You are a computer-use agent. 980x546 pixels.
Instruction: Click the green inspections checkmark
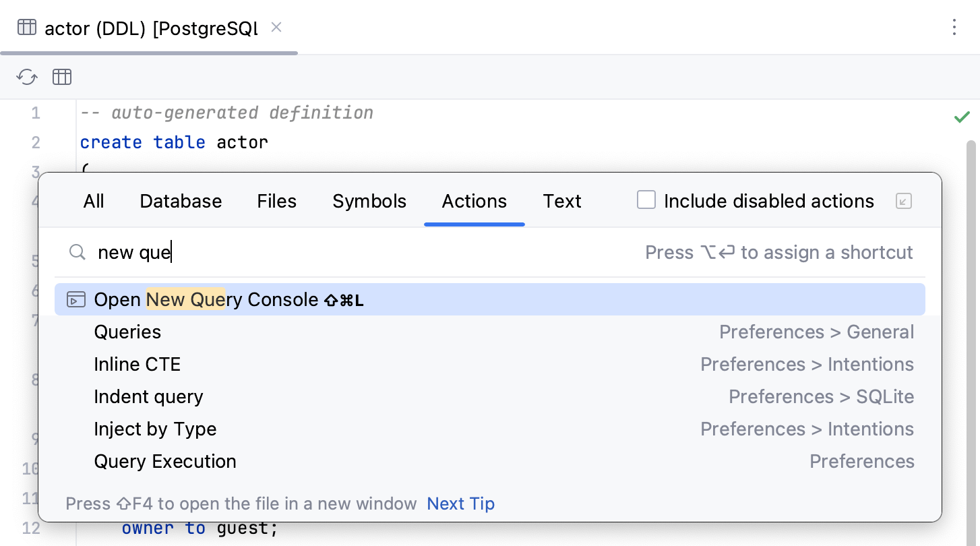coord(962,117)
